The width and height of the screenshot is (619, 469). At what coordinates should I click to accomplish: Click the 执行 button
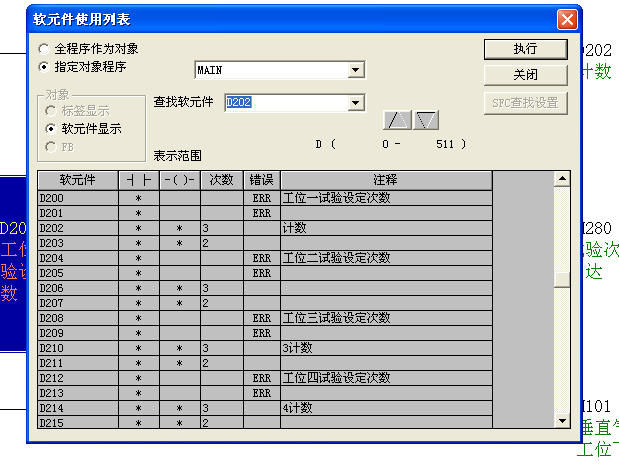[x=525, y=49]
